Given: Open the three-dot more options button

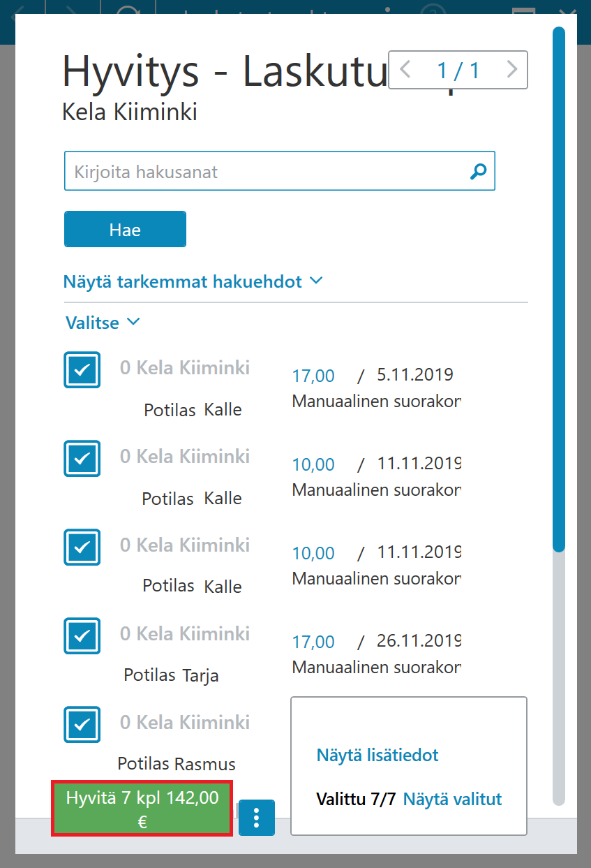Looking at the screenshot, I should [x=257, y=818].
